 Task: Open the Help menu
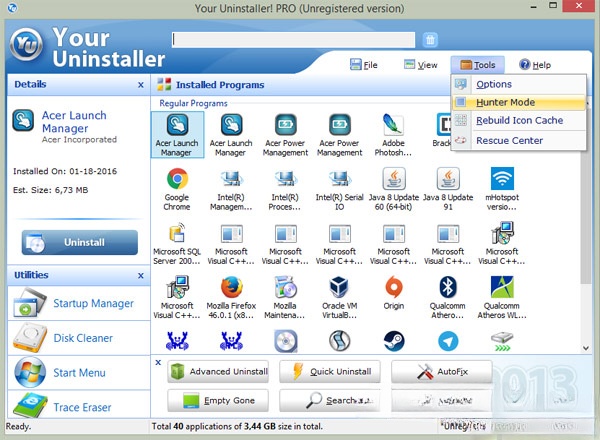tap(535, 65)
